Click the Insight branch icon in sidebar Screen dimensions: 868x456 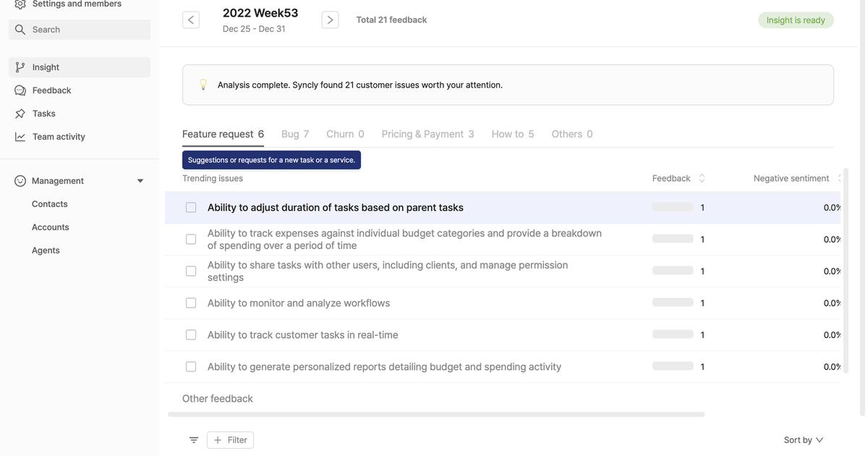coord(20,67)
